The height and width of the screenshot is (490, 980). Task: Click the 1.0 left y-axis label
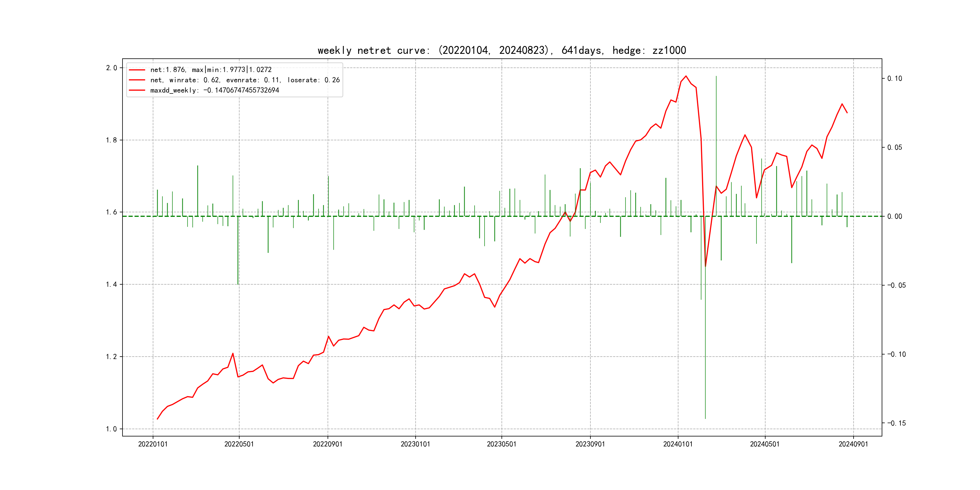(111, 429)
